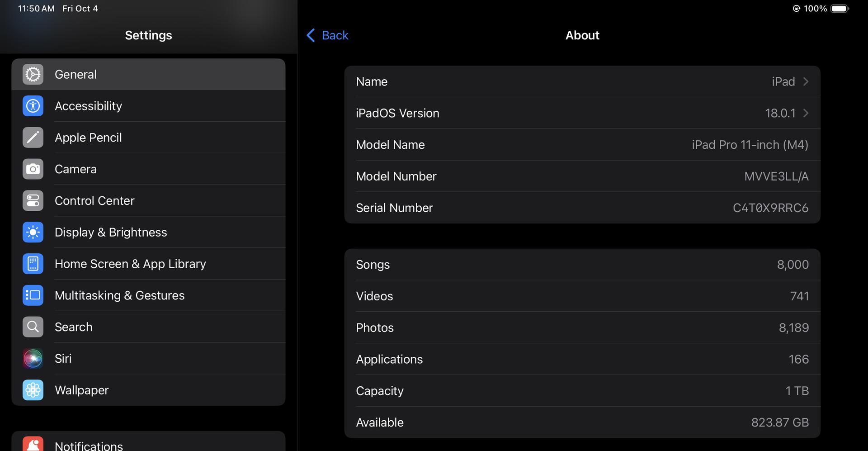Tap the 823.87 GB available value
This screenshot has width=868, height=451.
coord(780,423)
